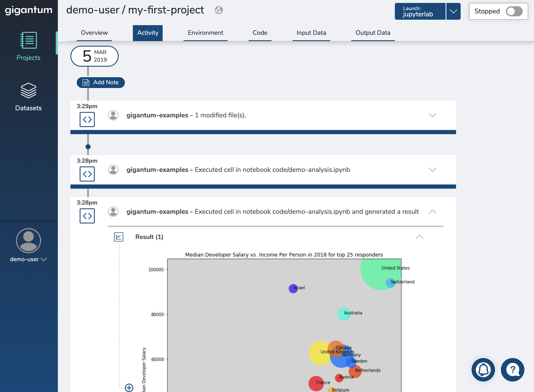Screen dimensions: 534x392
Task: Open the Projects notebook icon in sidebar
Action: click(29, 40)
